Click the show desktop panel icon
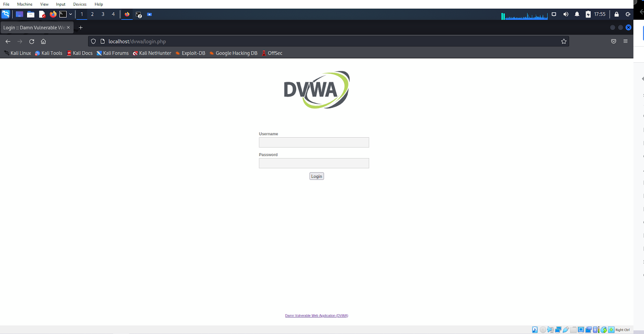 [x=19, y=14]
